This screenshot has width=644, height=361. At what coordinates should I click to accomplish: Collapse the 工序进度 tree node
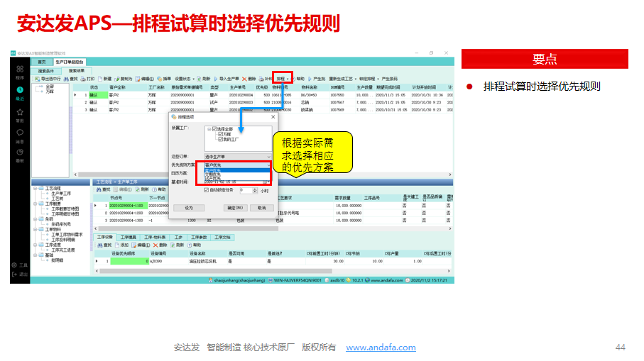click(x=36, y=245)
